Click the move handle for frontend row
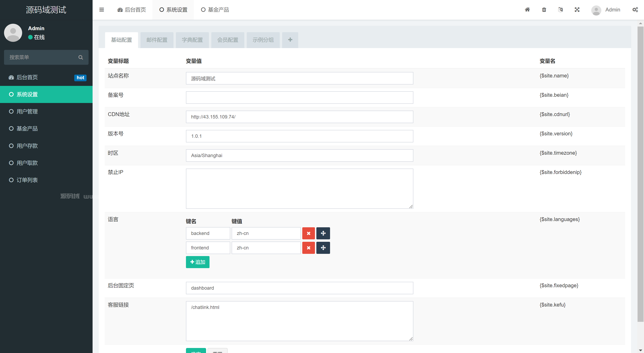 pos(323,248)
